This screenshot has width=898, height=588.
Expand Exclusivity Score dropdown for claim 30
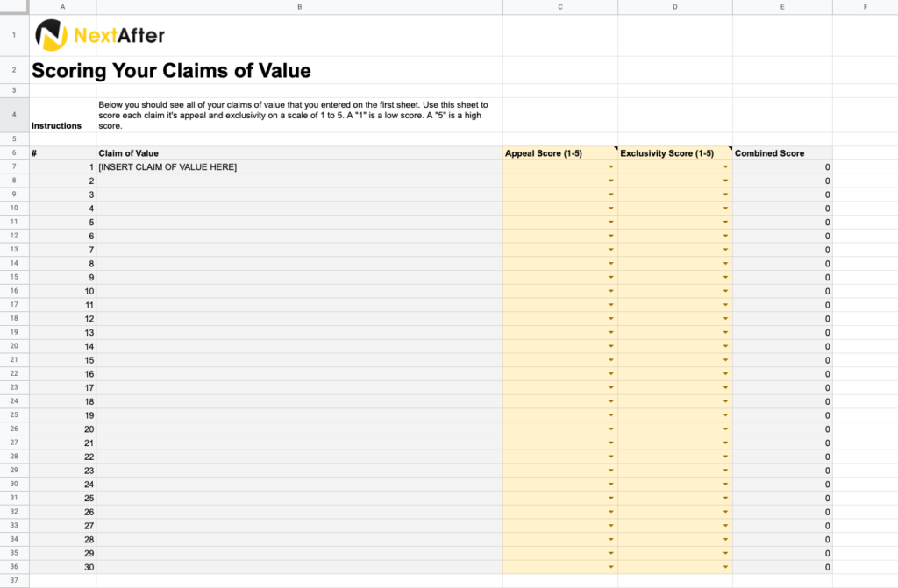[725, 567]
